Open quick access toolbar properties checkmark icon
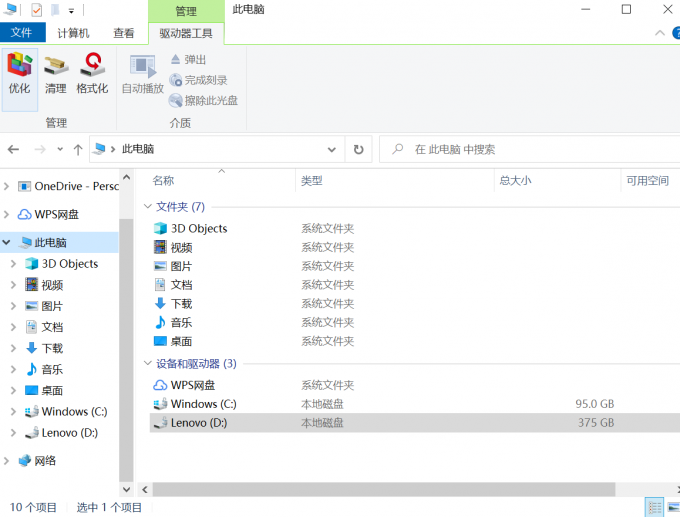 click(x=37, y=10)
